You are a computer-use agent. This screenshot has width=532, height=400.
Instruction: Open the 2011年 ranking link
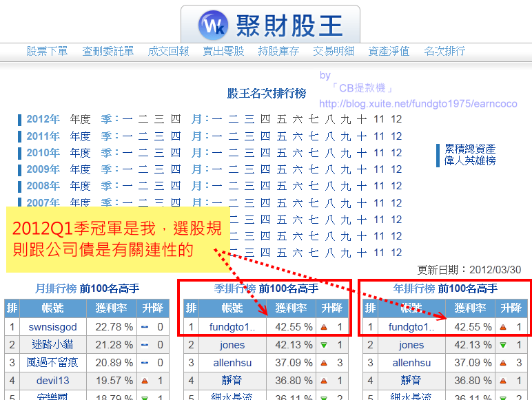click(43, 136)
